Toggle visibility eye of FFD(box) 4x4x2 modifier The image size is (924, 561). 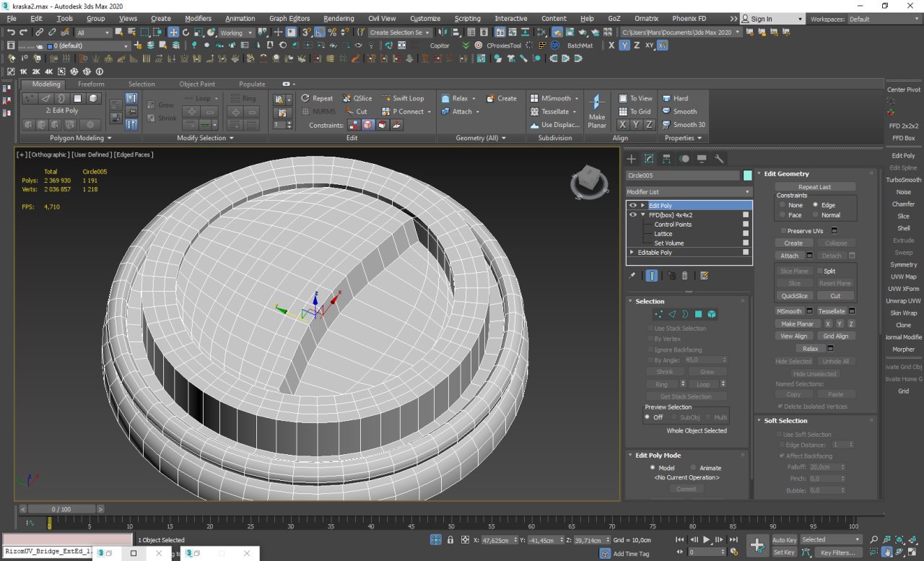633,215
